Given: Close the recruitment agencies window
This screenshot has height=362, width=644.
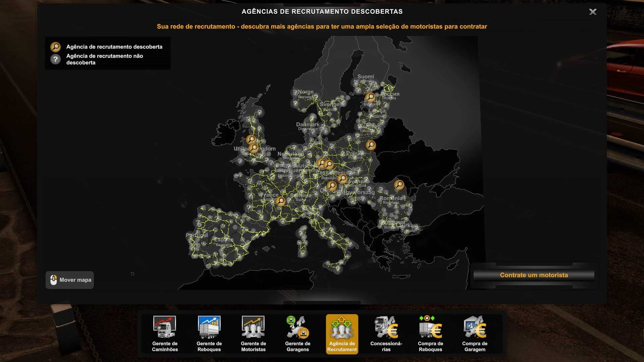Looking at the screenshot, I should click(593, 12).
